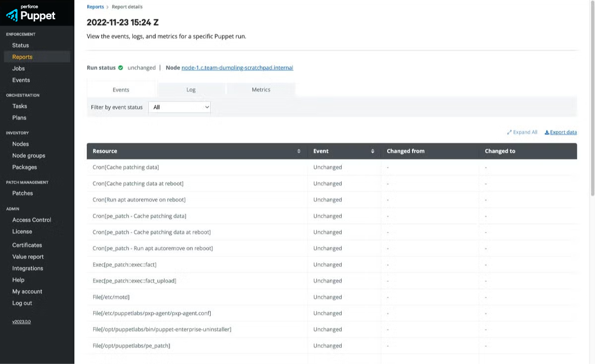This screenshot has height=364, width=595.
Task: Switch to the Log tab
Action: pos(191,89)
